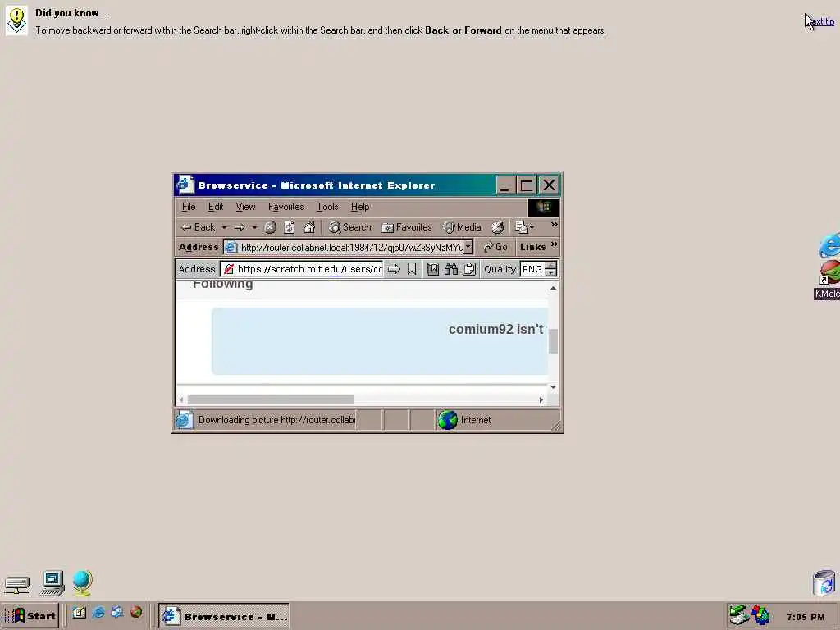
Task: Open the Media pane toolbar button
Action: 462,228
